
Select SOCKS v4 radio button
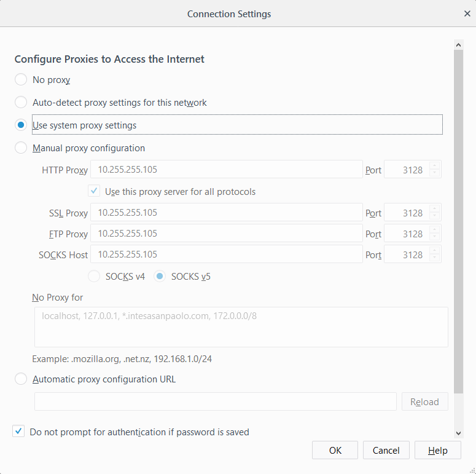coord(94,277)
